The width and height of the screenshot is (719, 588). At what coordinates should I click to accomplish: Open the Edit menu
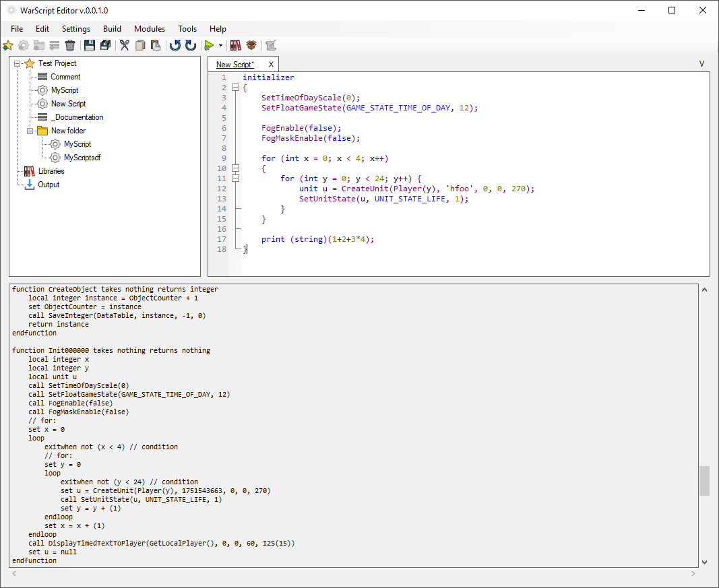coord(42,29)
